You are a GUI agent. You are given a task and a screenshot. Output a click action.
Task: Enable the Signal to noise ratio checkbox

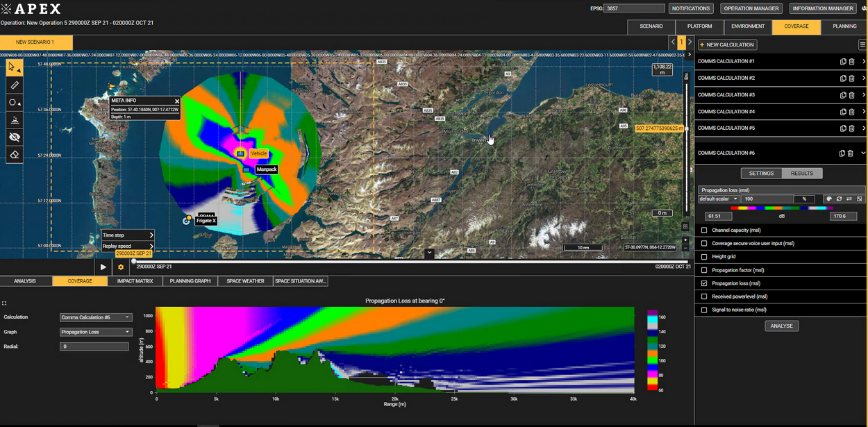(x=705, y=310)
